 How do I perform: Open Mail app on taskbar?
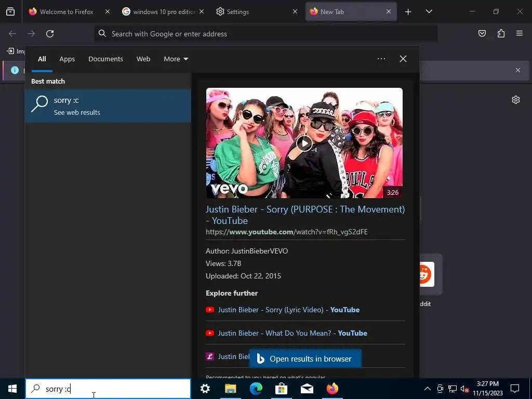(307, 389)
